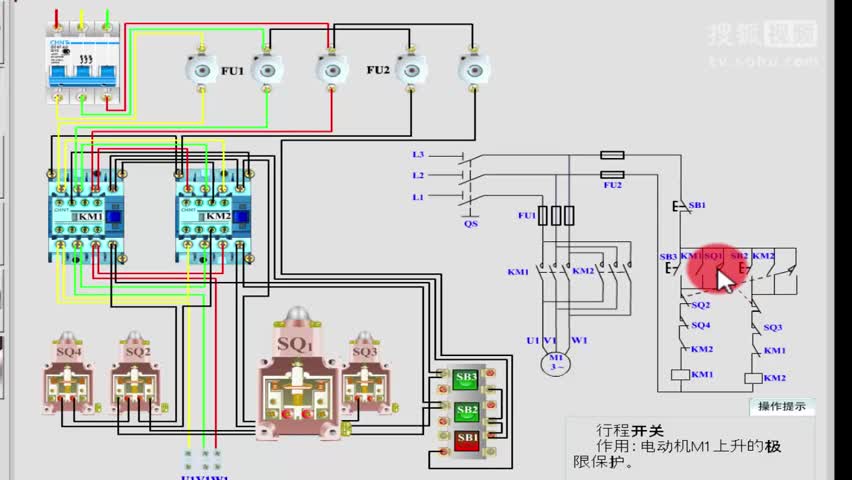Click the QS switch label in schematic
This screenshot has height=480, width=852.
coord(471,223)
